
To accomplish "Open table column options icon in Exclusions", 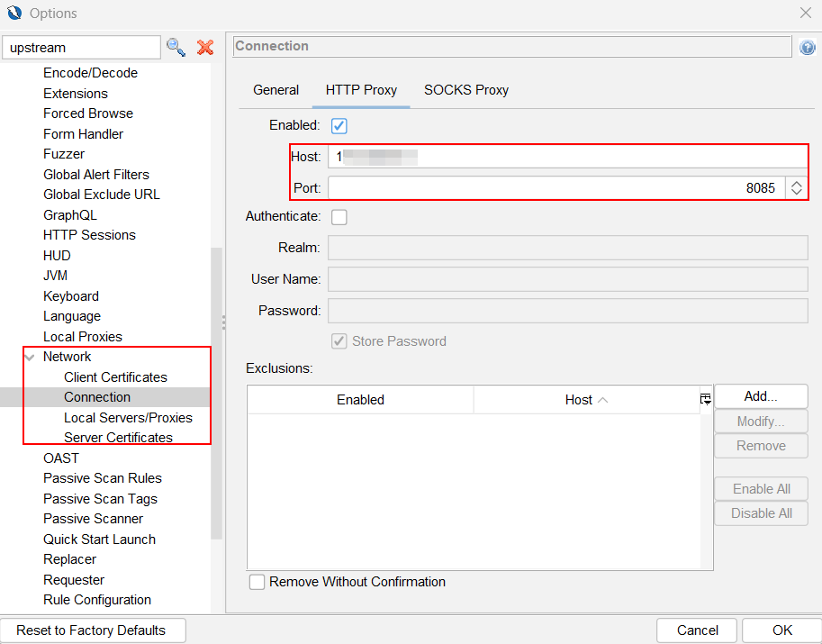I will pyautogui.click(x=706, y=400).
